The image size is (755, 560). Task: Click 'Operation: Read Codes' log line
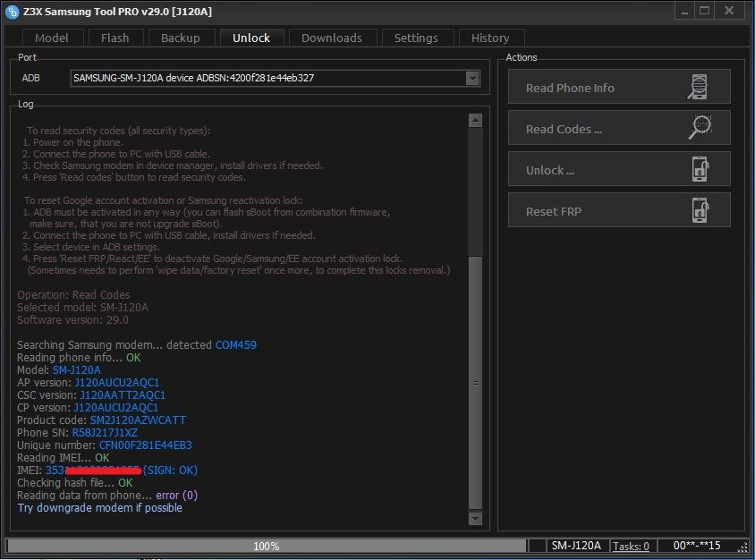pyautogui.click(x=73, y=294)
